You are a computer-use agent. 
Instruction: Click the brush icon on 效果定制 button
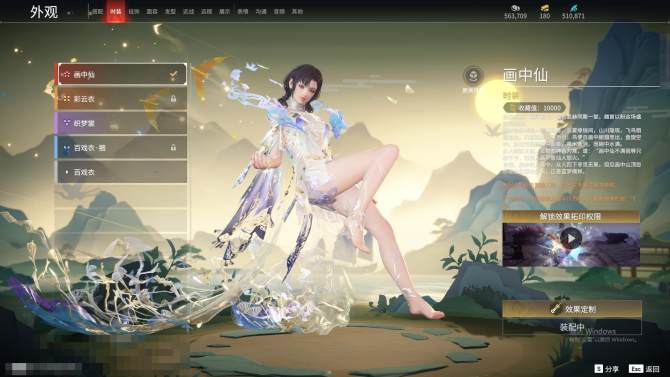click(556, 309)
